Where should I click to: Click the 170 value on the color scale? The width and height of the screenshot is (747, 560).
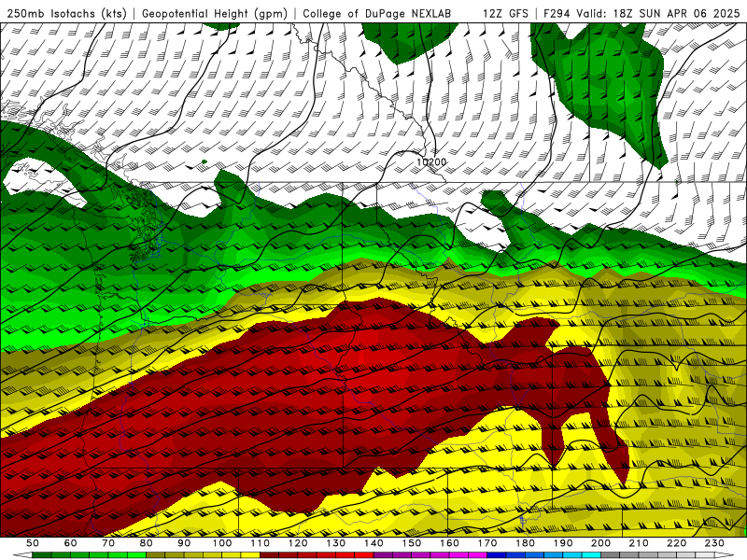coord(487,543)
